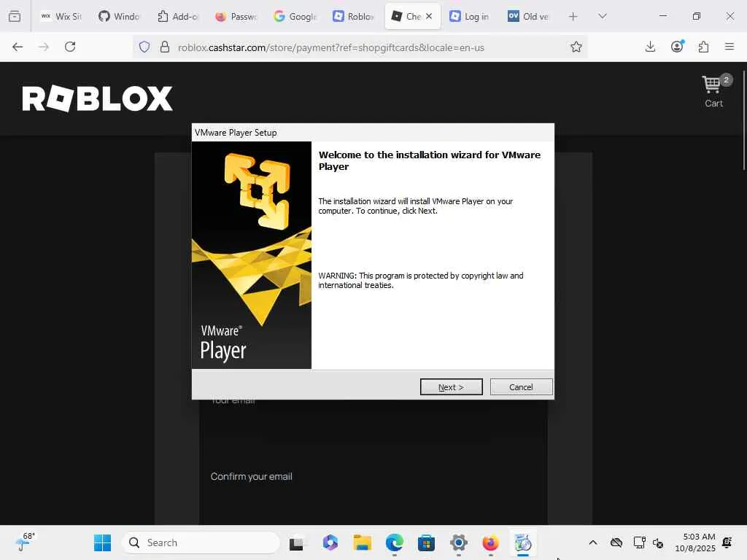Open the extensions puzzle icon
This screenshot has width=747, height=560.
[703, 47]
